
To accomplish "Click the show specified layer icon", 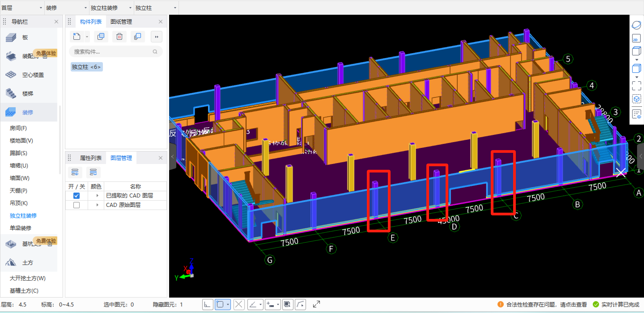I will tap(75, 172).
